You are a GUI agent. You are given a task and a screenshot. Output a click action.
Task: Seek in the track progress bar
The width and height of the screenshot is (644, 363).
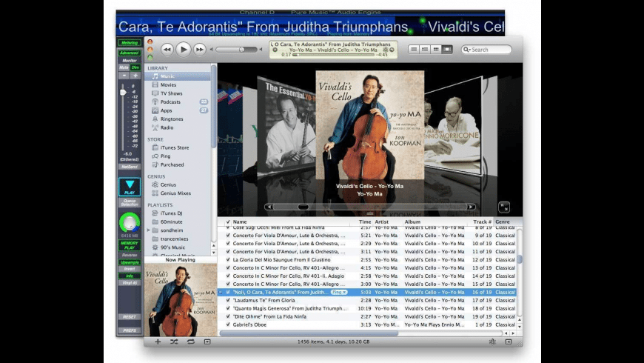pyautogui.click(x=335, y=55)
